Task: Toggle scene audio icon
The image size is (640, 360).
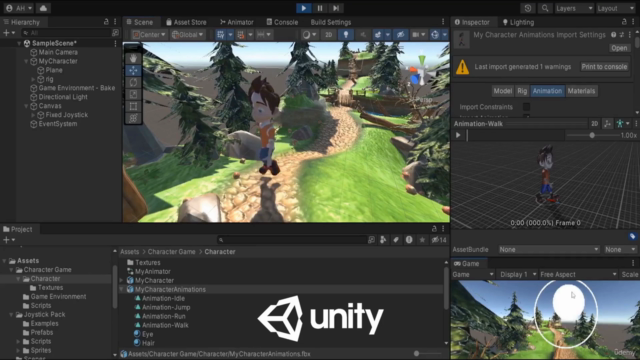Action: (363, 35)
